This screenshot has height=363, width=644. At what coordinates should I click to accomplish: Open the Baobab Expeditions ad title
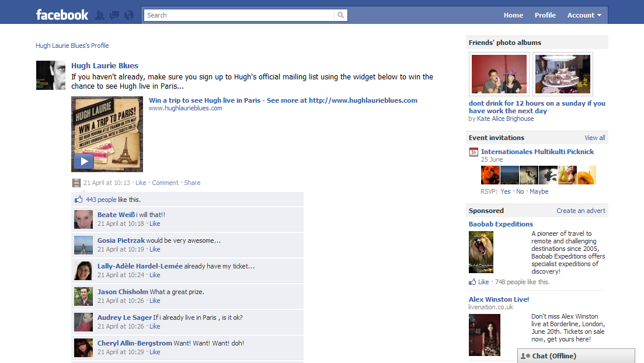point(501,224)
